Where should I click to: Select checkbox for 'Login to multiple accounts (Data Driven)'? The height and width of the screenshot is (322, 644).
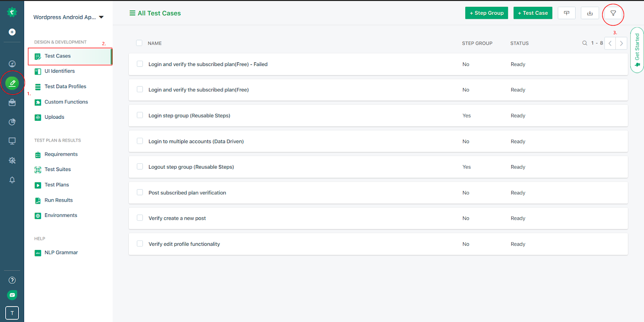click(140, 141)
